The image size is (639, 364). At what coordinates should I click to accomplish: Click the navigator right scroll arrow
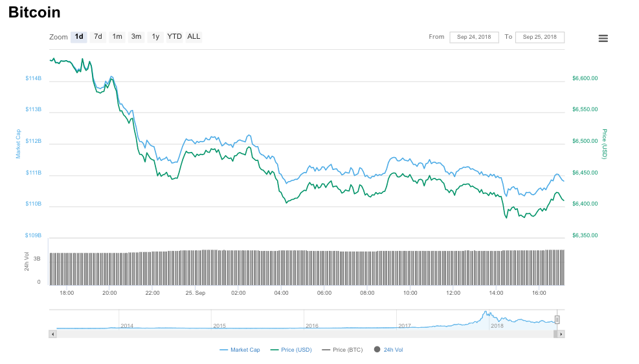pyautogui.click(x=561, y=334)
